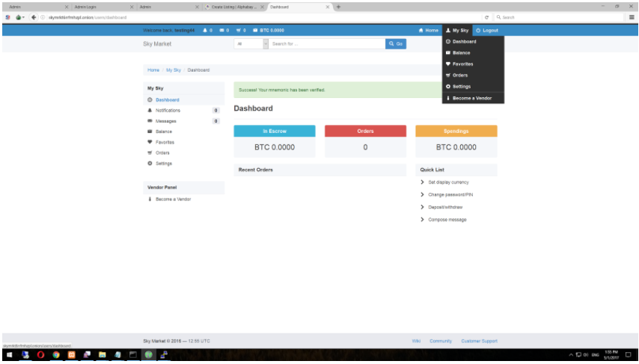This screenshot has width=639, height=364.
Task: Open the Windows action center icon
Action: (629, 354)
